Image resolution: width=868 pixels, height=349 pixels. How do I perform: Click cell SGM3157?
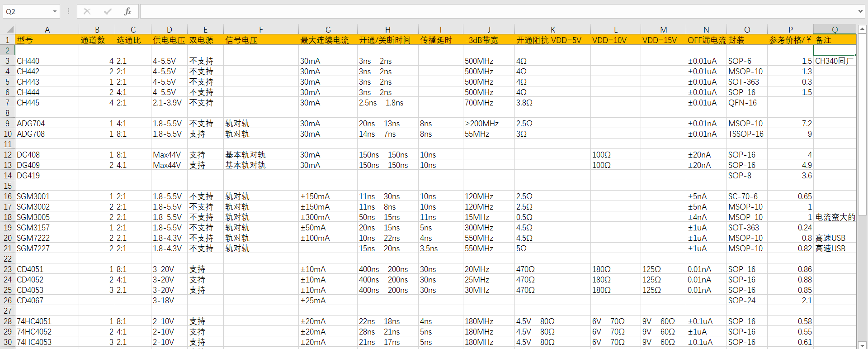tap(47, 227)
